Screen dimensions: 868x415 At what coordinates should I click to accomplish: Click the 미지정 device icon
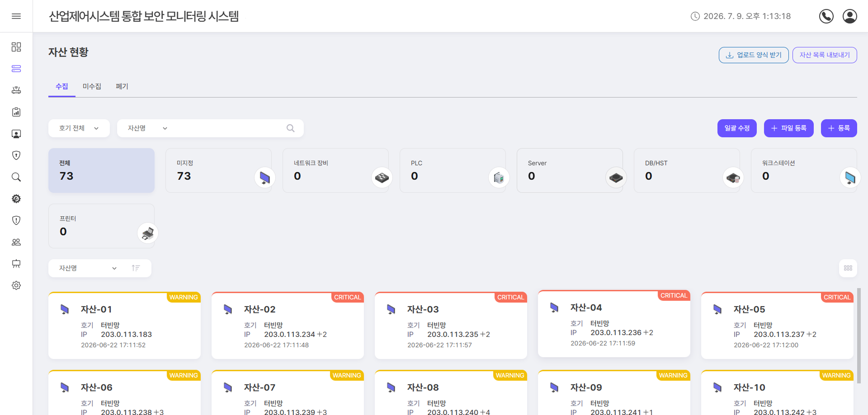point(265,177)
